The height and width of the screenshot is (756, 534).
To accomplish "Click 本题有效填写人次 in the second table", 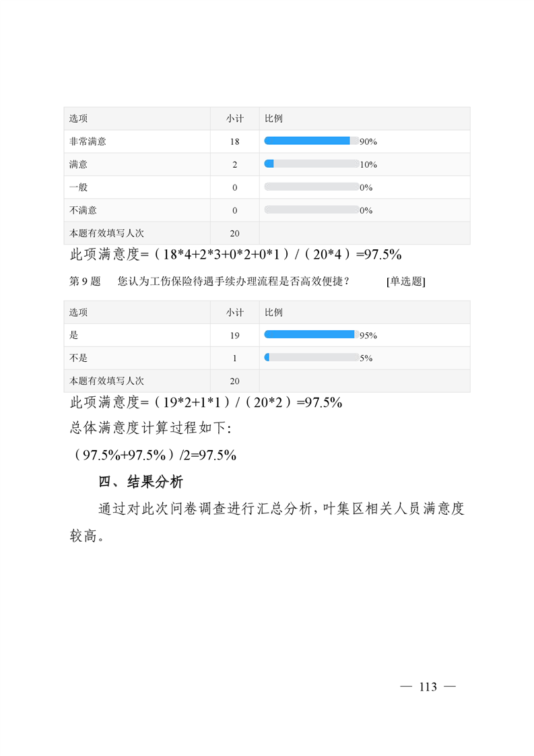I will click(x=107, y=381).
